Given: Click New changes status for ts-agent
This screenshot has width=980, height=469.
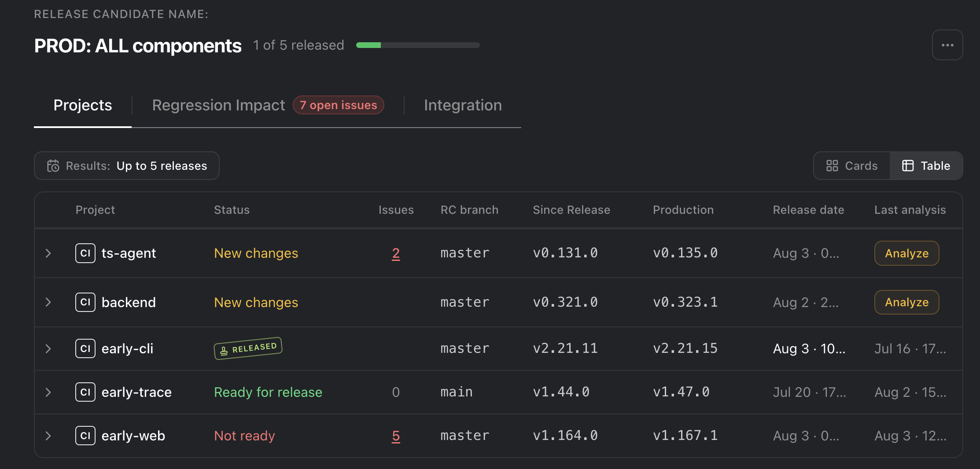Looking at the screenshot, I should [x=256, y=253].
